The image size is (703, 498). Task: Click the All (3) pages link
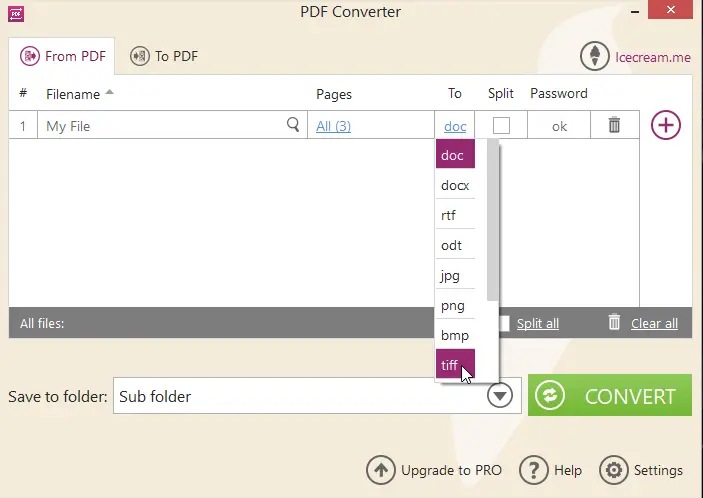point(333,126)
